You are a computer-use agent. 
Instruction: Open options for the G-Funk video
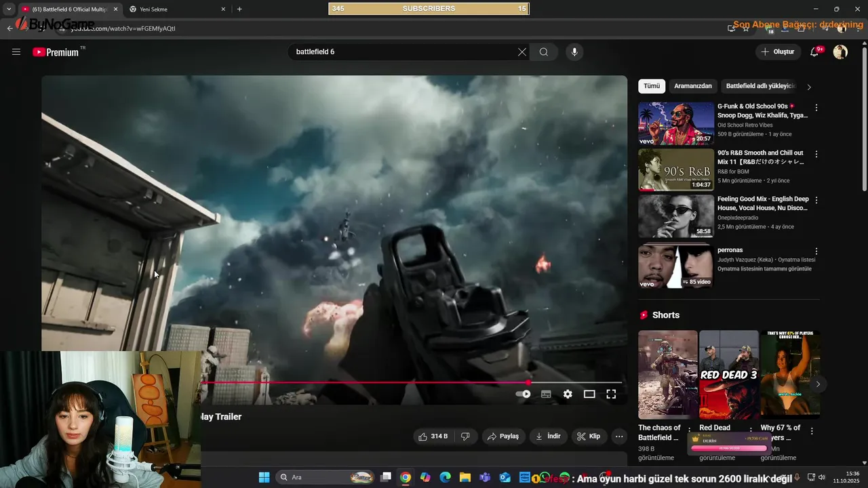(x=816, y=108)
